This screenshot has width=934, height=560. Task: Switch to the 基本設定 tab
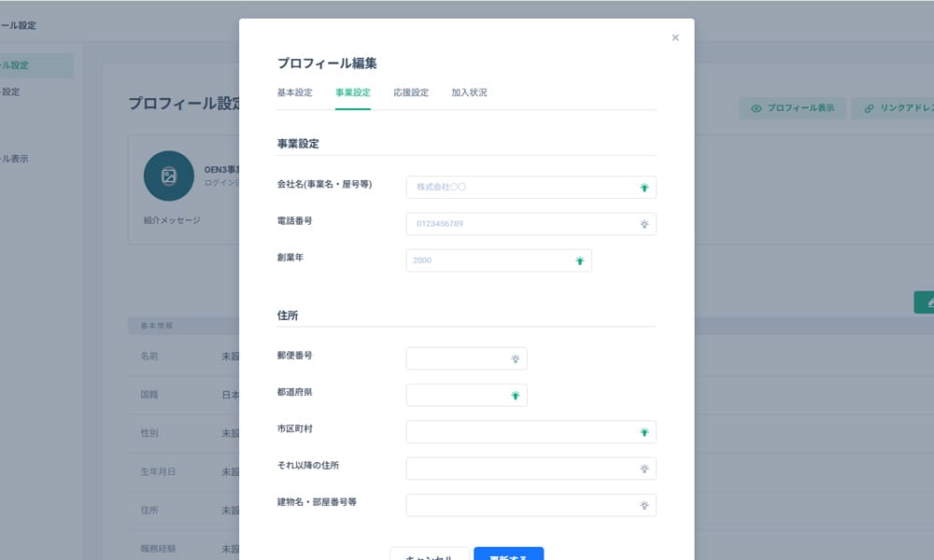coord(294,93)
